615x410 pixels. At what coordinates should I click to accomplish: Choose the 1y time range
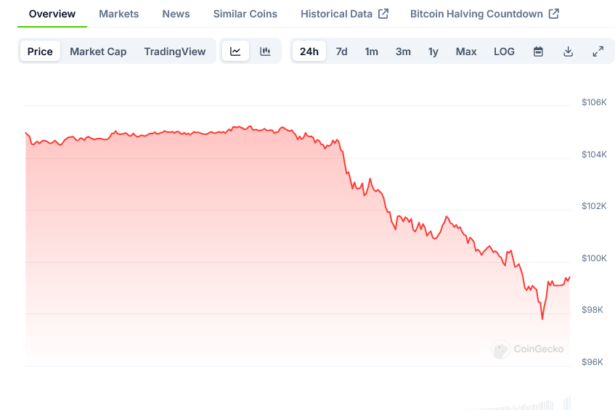click(x=433, y=51)
